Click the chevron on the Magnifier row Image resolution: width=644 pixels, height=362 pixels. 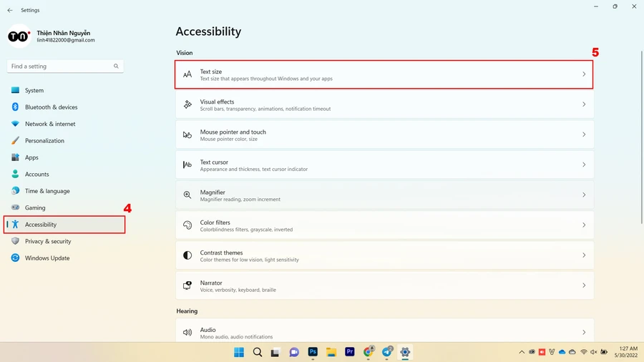click(584, 195)
